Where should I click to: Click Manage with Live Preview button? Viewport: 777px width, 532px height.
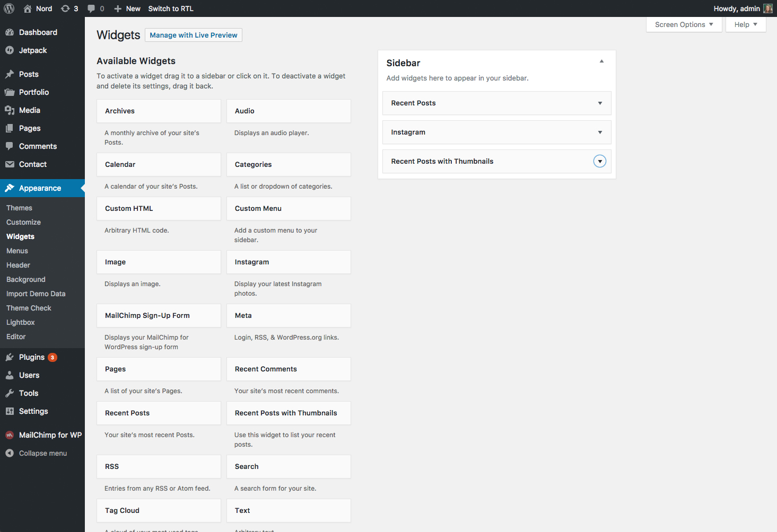(x=194, y=35)
